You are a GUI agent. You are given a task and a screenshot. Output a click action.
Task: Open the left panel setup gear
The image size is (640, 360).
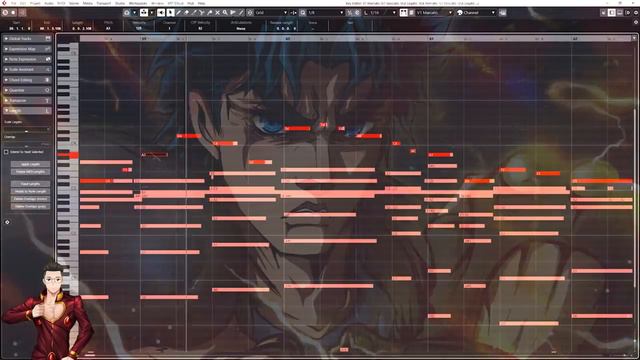point(7,222)
